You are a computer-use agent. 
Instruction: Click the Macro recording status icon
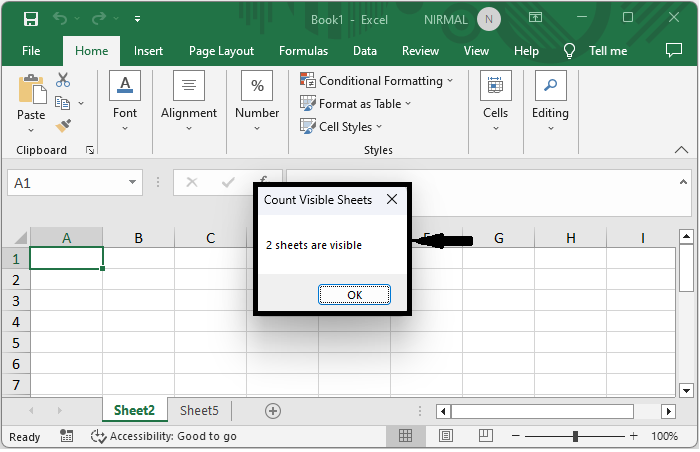pyautogui.click(x=67, y=436)
